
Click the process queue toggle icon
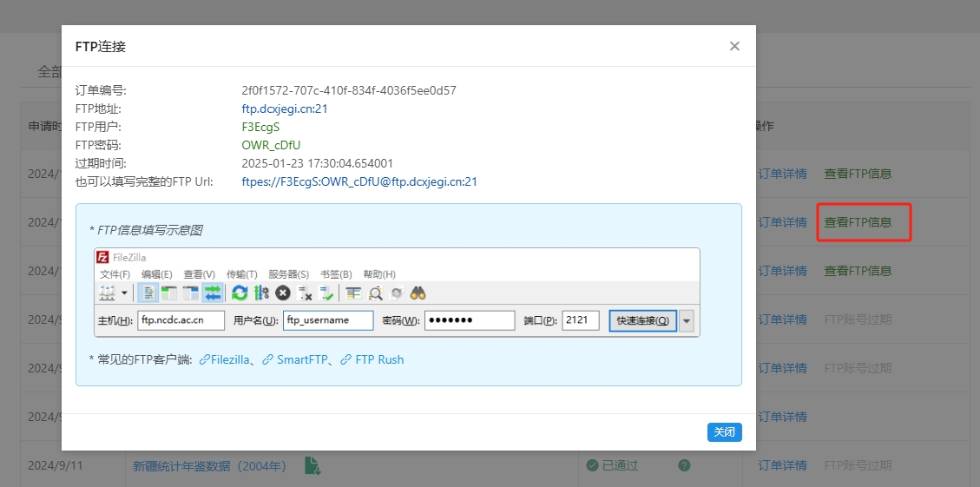coord(261,293)
